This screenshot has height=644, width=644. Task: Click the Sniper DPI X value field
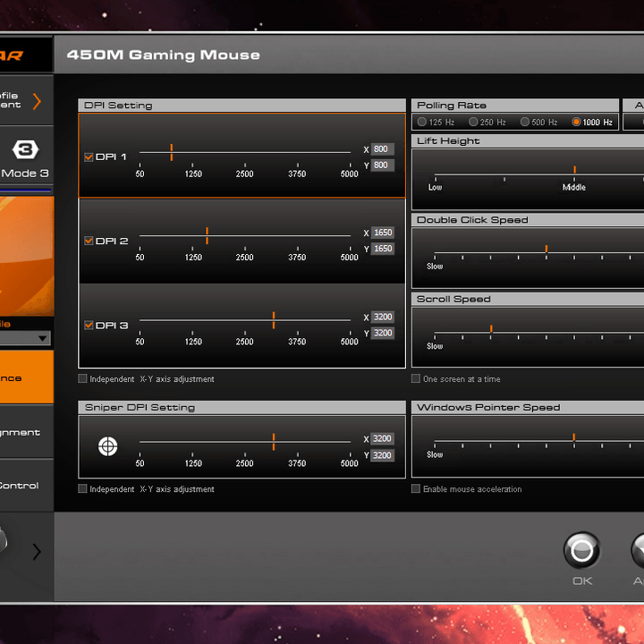[383, 438]
